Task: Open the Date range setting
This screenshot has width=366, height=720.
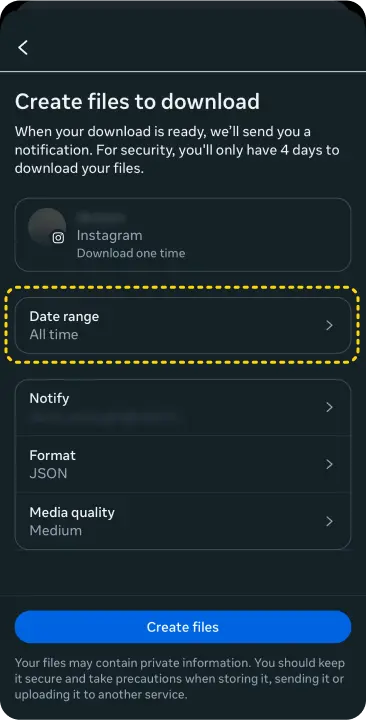Action: (x=183, y=326)
